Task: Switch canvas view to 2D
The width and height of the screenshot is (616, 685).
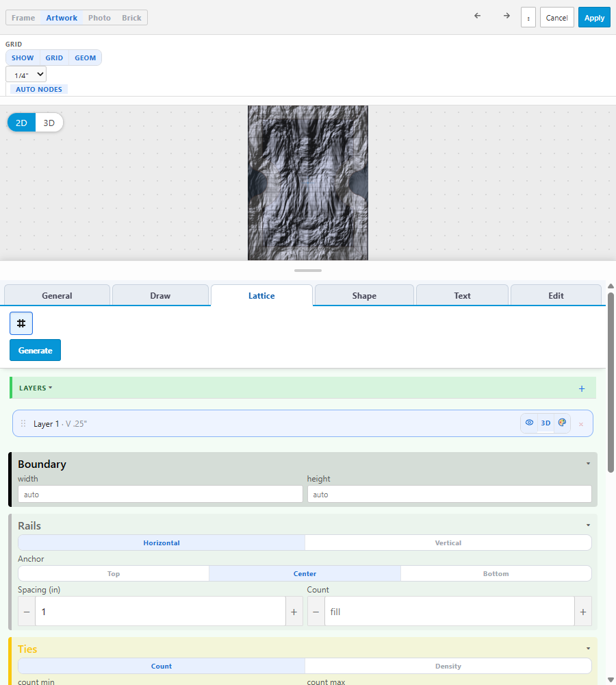Action: tap(21, 123)
